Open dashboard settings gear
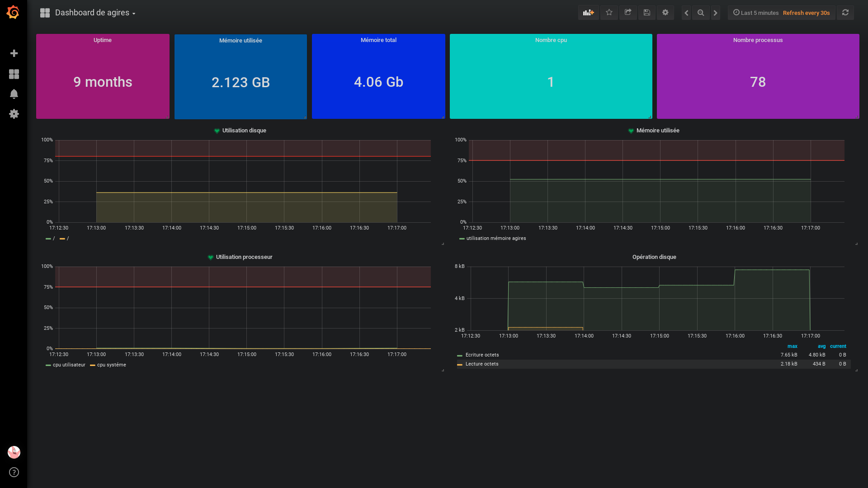The width and height of the screenshot is (868, 488). click(665, 13)
